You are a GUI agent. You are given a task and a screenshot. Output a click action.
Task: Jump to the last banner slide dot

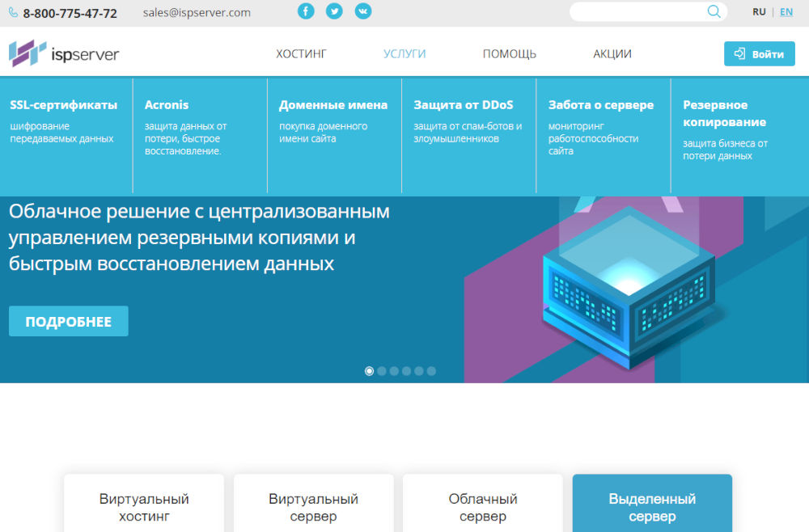431,371
